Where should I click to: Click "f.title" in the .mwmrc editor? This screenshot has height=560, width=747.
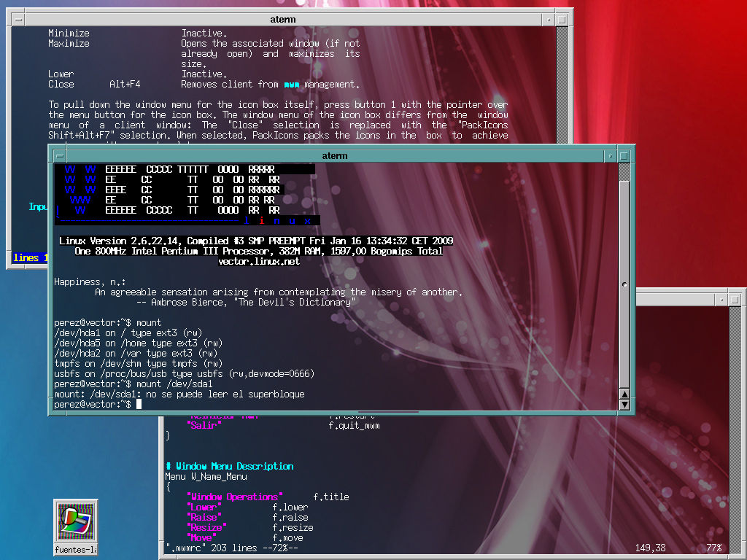[331, 497]
